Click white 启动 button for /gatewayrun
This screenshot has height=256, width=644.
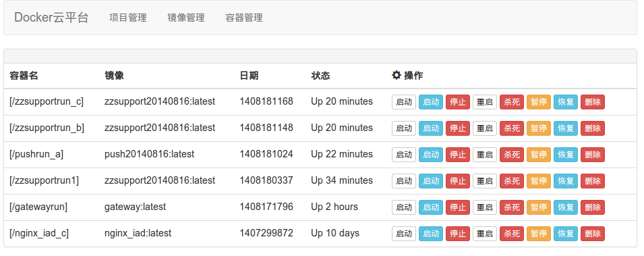[404, 207]
